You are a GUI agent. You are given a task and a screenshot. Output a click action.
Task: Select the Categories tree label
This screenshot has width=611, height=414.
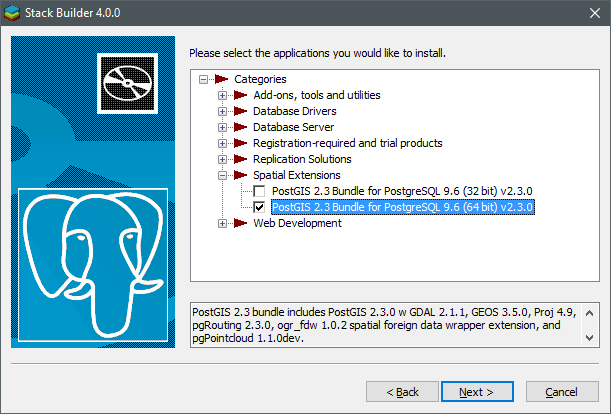pos(260,79)
